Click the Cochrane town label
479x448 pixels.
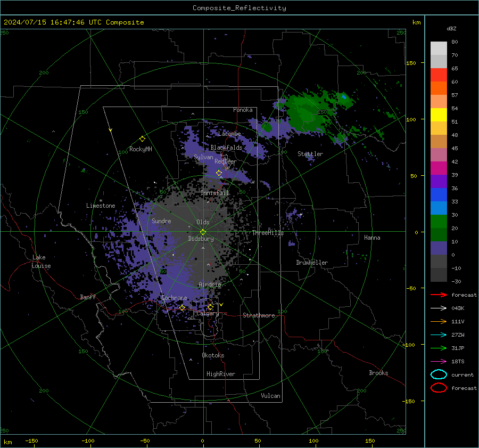[174, 298]
